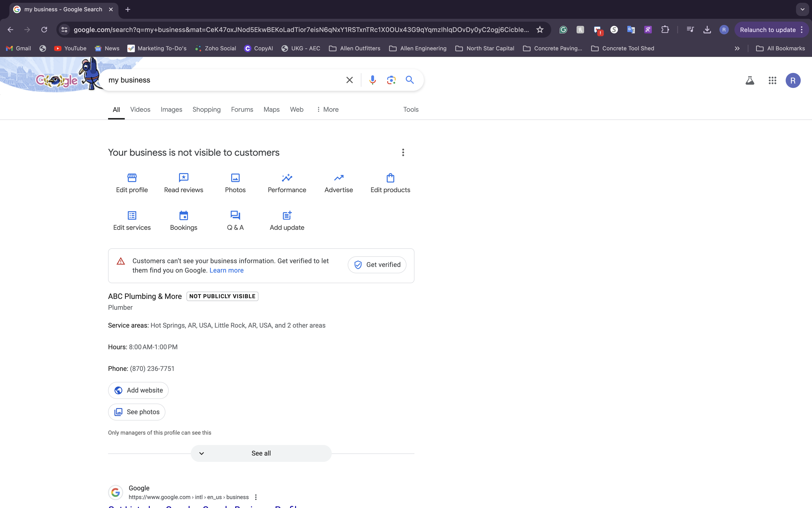Open Chrome Extensions puzzle icon
812x508 pixels.
click(x=665, y=30)
